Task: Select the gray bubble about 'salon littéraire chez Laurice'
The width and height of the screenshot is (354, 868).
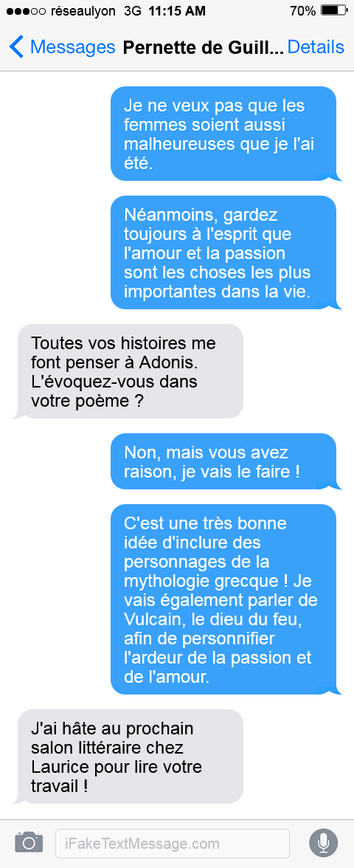Action: [131, 757]
